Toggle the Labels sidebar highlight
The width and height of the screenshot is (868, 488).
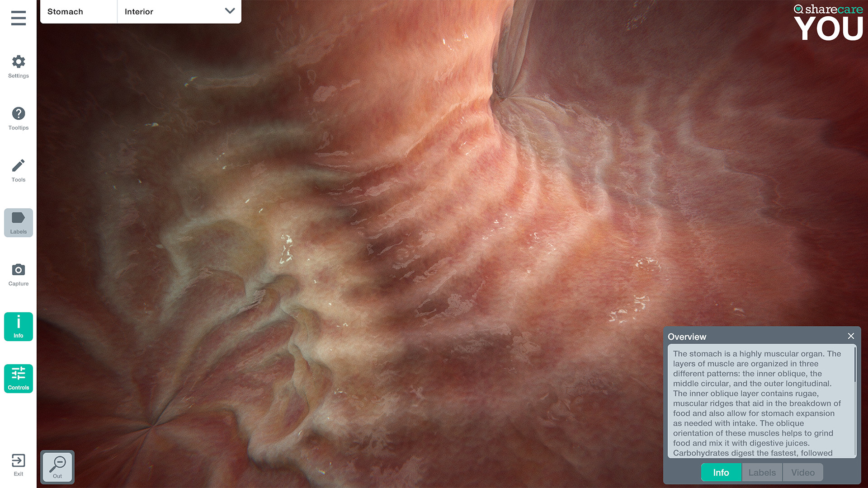[x=18, y=221]
